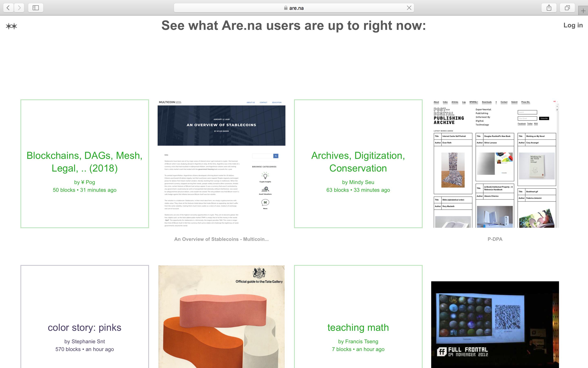Click the stop loading X in address bar
The image size is (588, 368).
409,8
